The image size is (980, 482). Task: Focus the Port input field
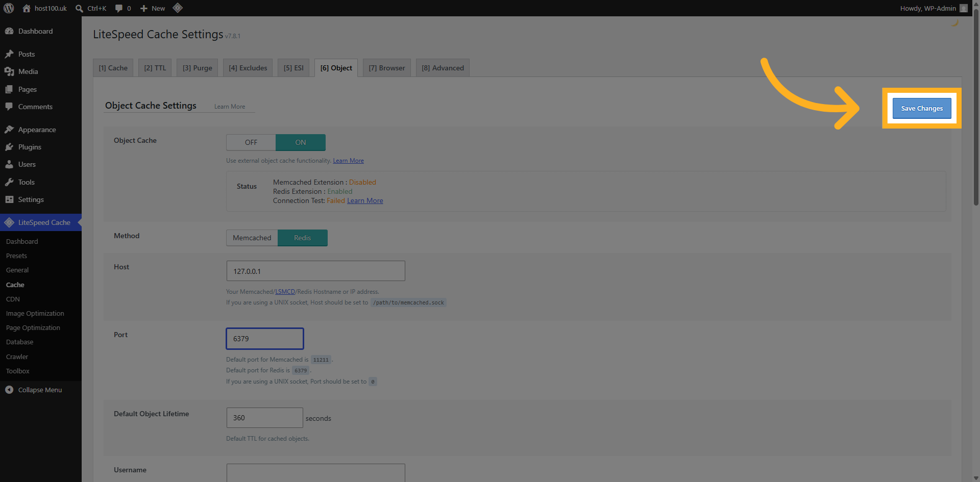click(265, 339)
